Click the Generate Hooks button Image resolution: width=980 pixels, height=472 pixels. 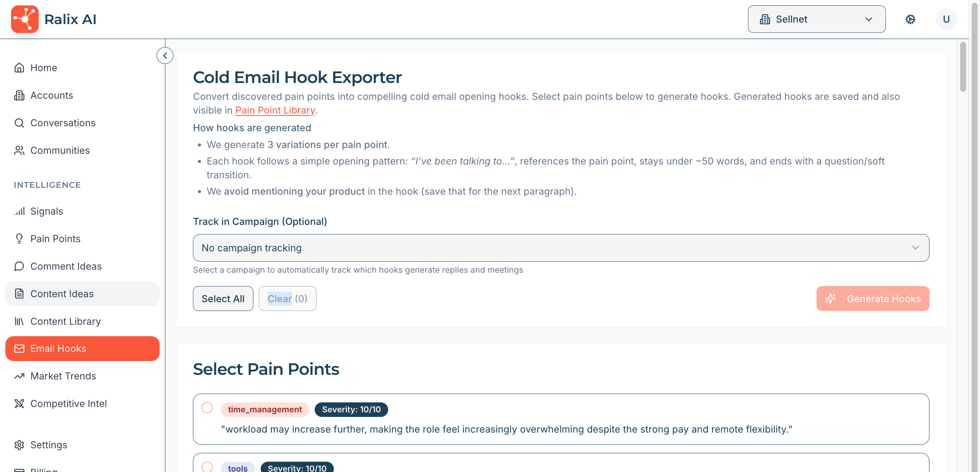point(873,299)
